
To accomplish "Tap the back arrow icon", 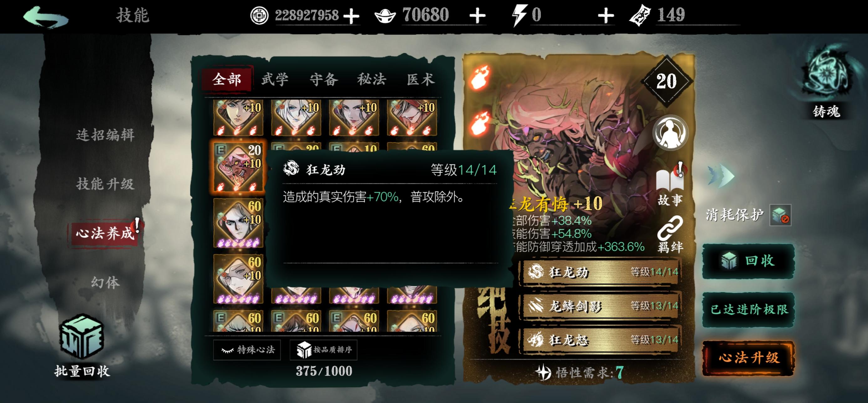I will tap(46, 16).
